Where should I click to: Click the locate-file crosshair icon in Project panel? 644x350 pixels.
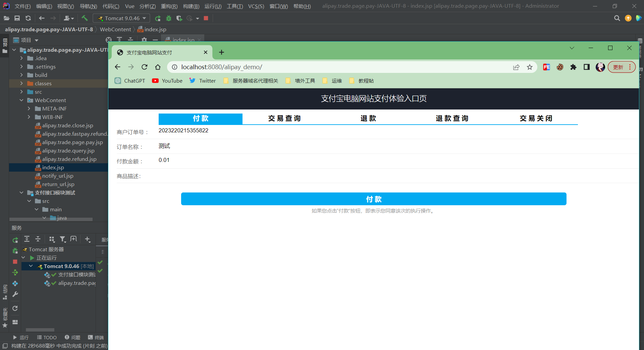(108, 40)
